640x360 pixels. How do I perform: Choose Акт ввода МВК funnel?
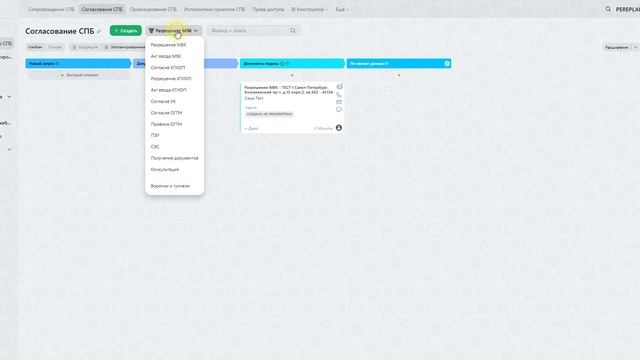[x=166, y=56]
